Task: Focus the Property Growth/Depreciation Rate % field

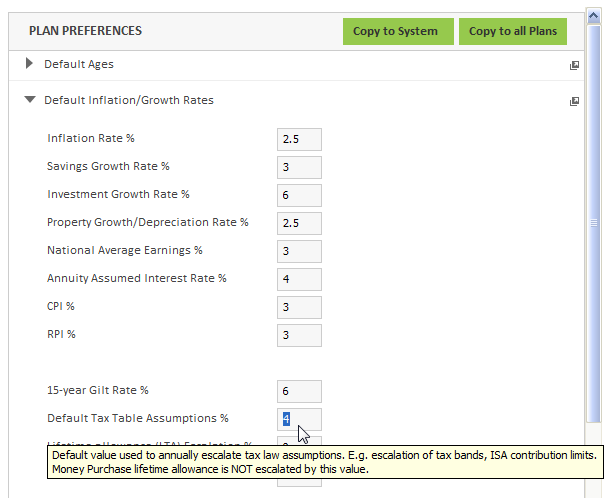Action: click(299, 223)
